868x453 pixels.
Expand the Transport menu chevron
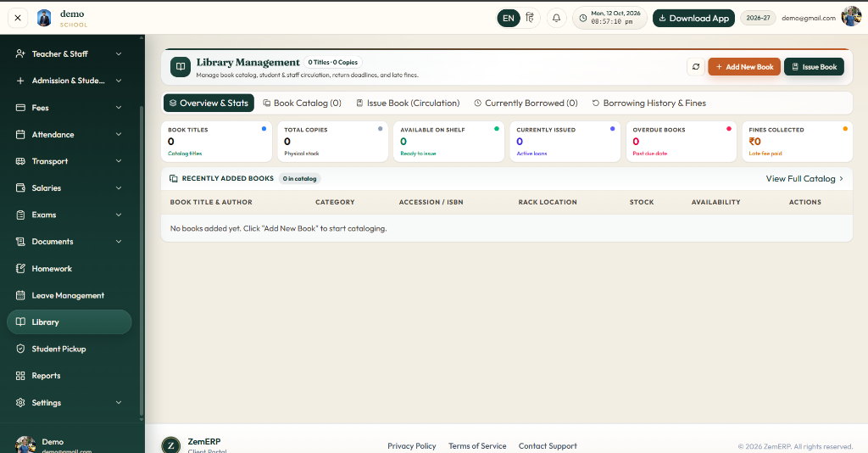pos(119,161)
